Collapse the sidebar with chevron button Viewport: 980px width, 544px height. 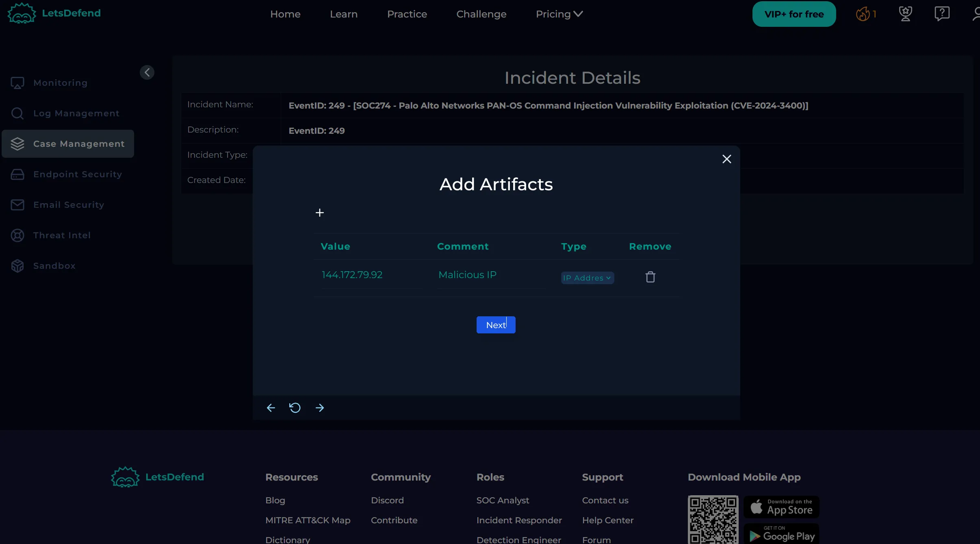[x=147, y=72]
